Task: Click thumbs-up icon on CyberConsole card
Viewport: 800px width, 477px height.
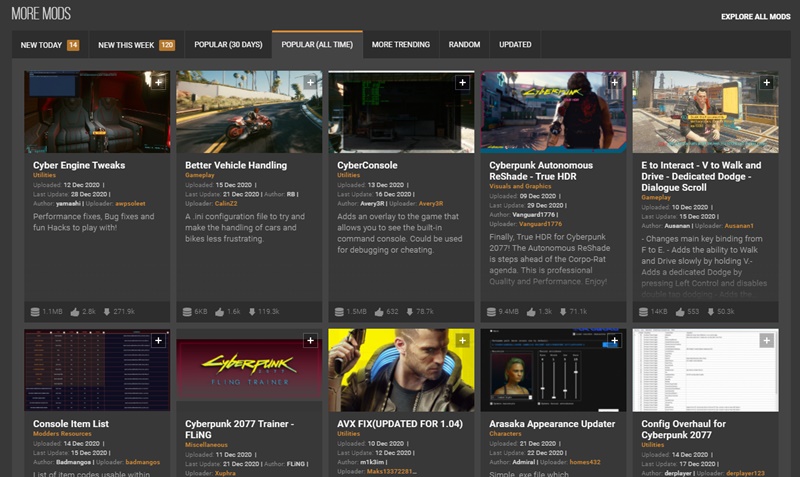Action: click(379, 312)
